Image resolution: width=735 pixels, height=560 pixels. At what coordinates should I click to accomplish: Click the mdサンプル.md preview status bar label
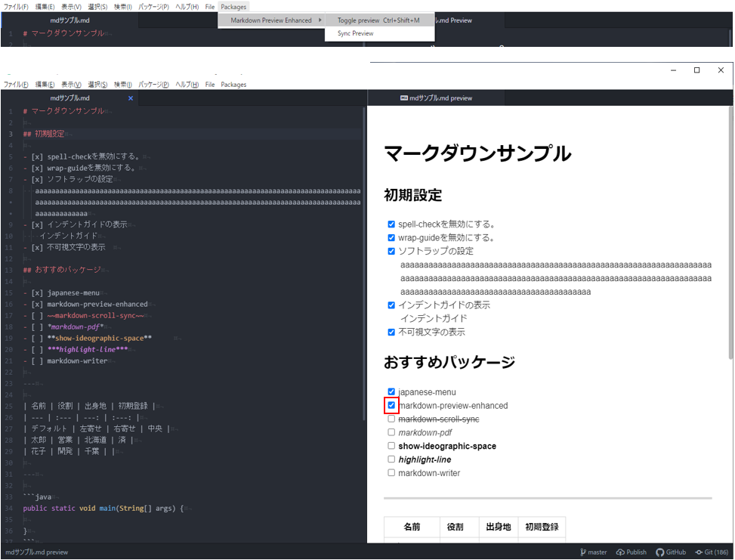36,552
